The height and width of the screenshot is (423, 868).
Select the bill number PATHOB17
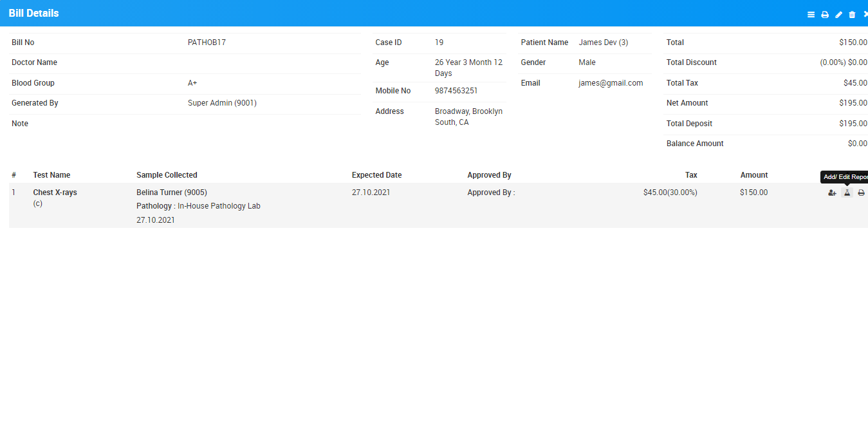207,42
